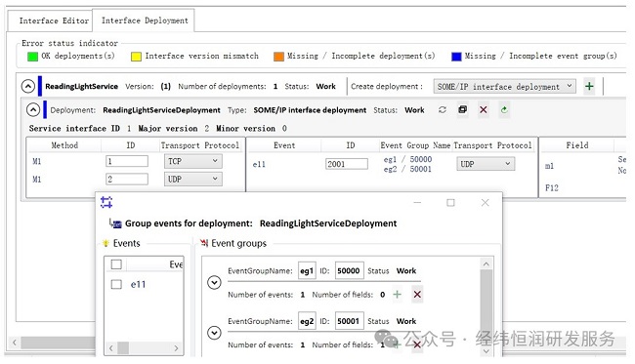Click event groups vertical scrollbar down arrow
Viewport: 635px width, 364px height.
point(487,351)
